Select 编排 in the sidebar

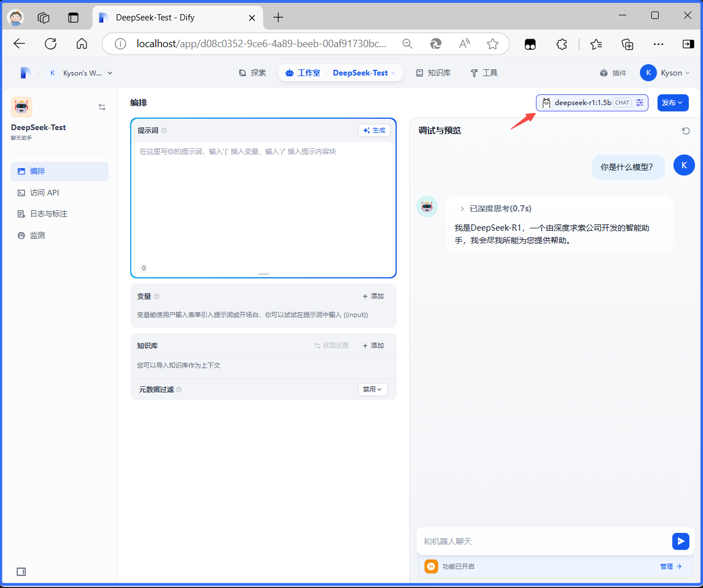[60, 172]
